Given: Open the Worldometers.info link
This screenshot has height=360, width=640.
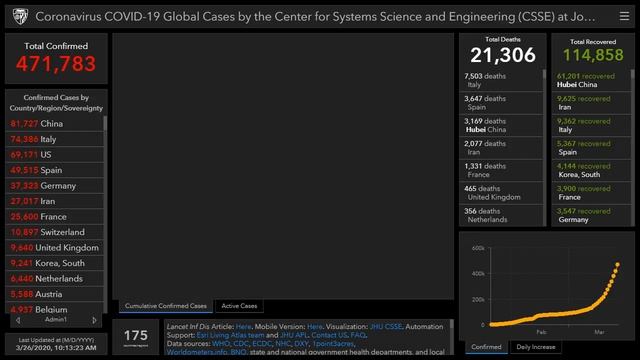Looking at the screenshot, I should (197, 352).
